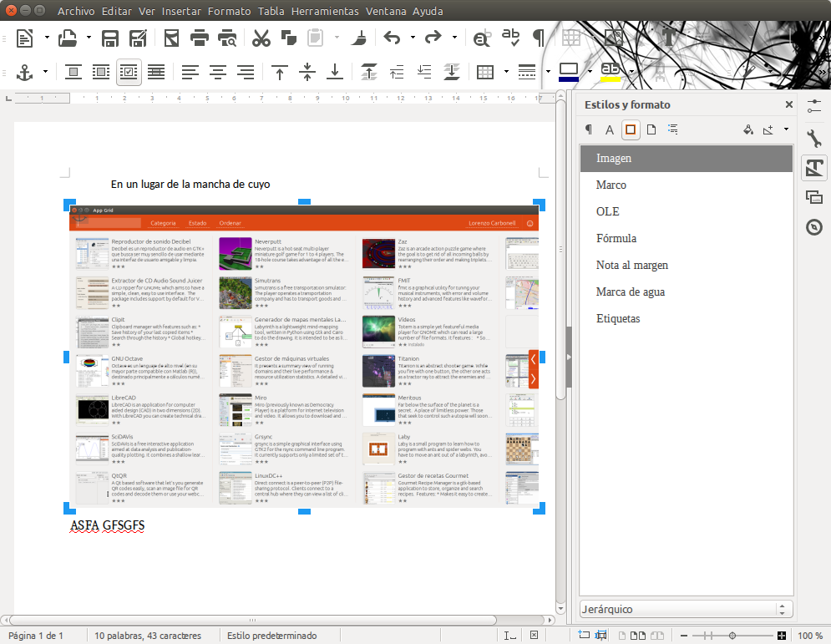Click the Cut scissors icon
Screen dimensions: 831x644
[x=261, y=38]
